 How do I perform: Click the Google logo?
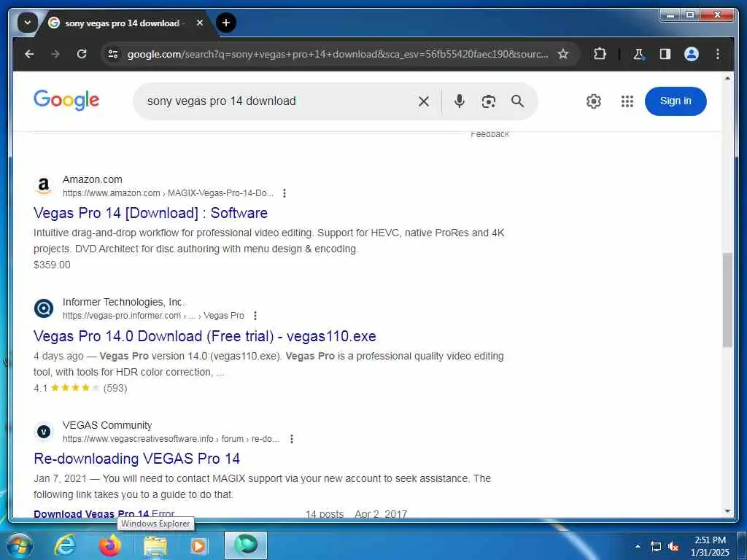(66, 100)
